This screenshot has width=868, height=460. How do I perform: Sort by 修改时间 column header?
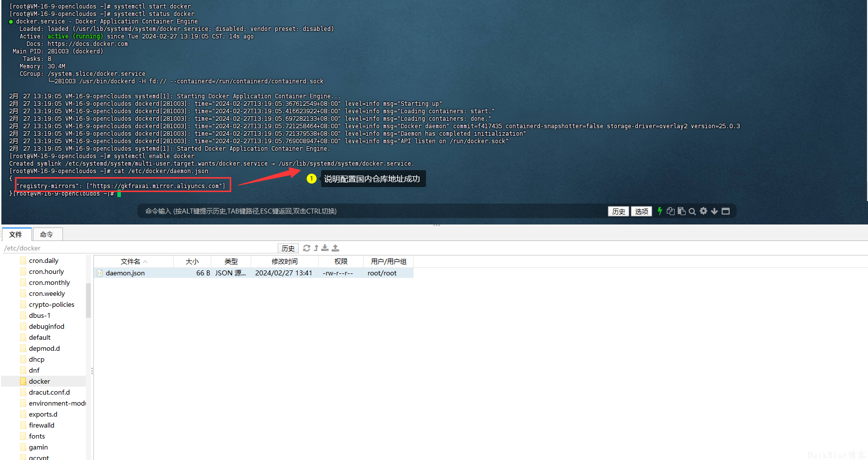pyautogui.click(x=285, y=261)
